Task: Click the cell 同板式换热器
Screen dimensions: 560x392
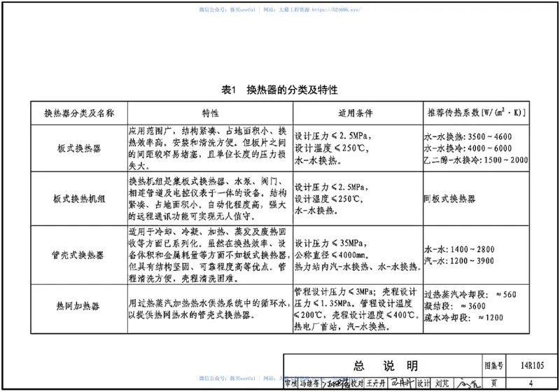Action: tap(449, 199)
